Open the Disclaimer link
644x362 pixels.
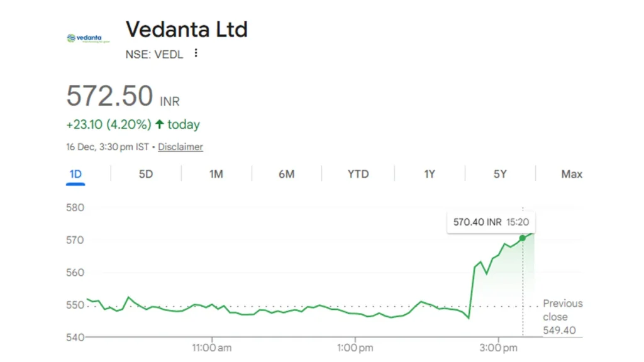(180, 146)
